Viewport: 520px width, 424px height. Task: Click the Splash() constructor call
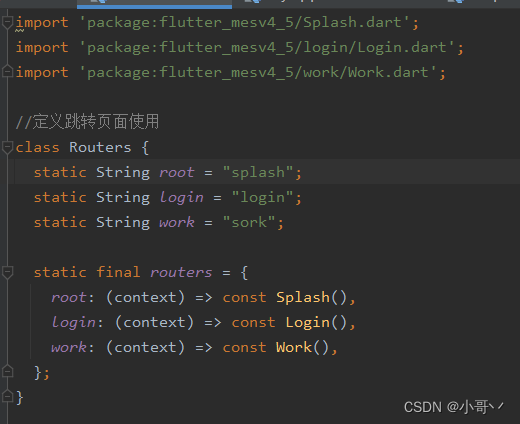pos(312,298)
